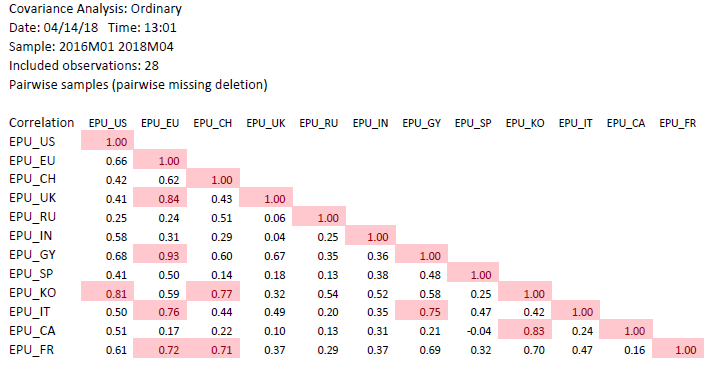Click the EPU_US column header
The height and width of the screenshot is (369, 716).
[x=108, y=123]
